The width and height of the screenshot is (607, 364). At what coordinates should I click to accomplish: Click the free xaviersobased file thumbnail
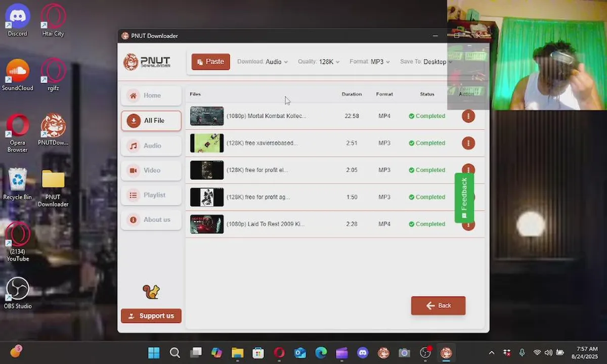(207, 143)
